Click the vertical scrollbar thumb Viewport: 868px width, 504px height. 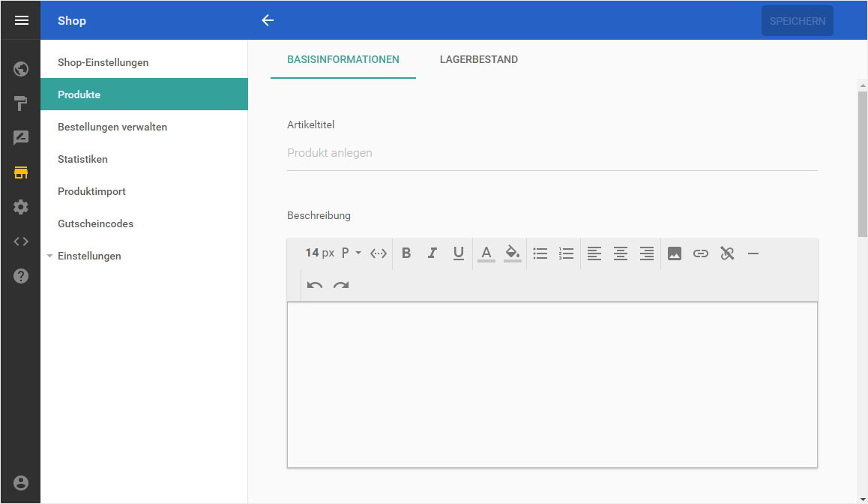(x=863, y=164)
